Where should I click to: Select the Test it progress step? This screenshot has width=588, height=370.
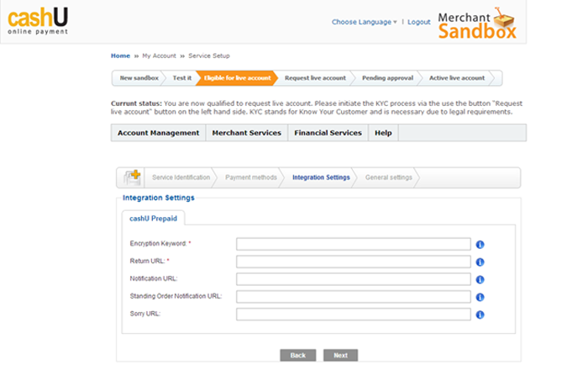coord(182,78)
